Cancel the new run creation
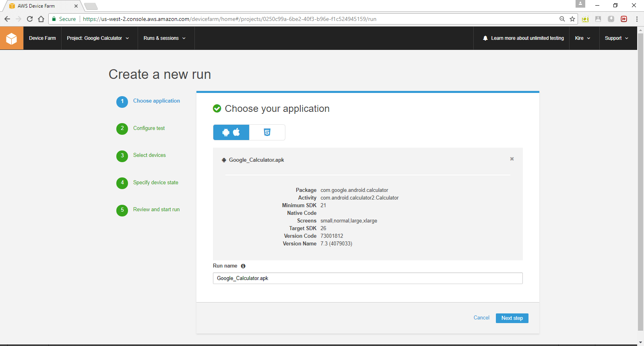 (481, 318)
